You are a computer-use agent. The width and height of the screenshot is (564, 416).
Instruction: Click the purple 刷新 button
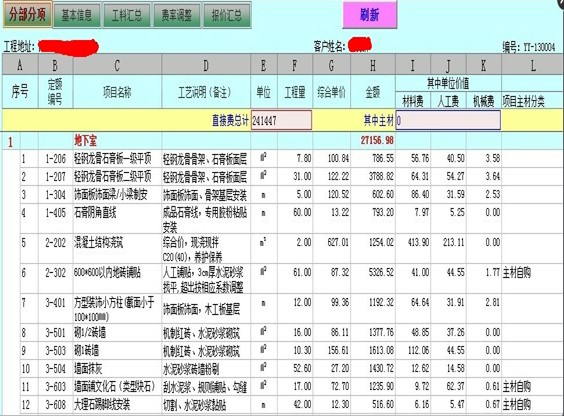click(370, 15)
